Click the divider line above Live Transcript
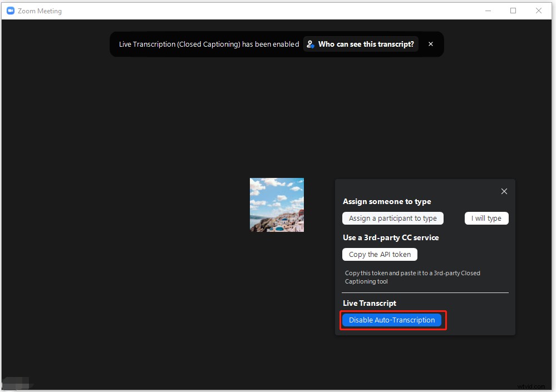This screenshot has height=392, width=556. pos(425,292)
